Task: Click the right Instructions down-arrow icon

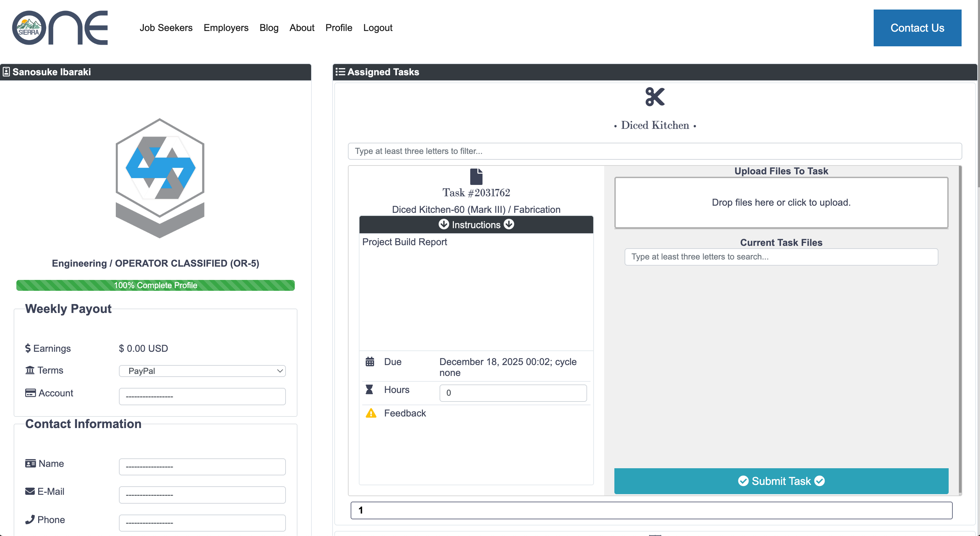Action: [509, 224]
